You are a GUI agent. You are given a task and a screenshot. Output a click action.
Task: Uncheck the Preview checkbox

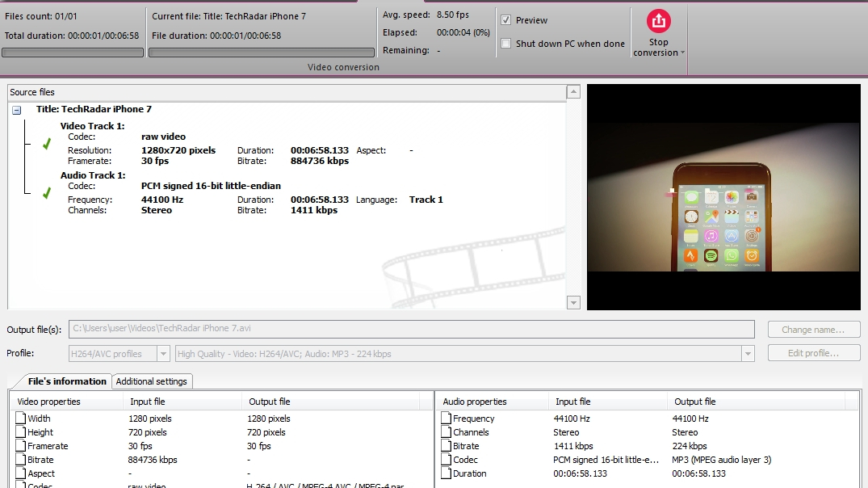tap(505, 20)
